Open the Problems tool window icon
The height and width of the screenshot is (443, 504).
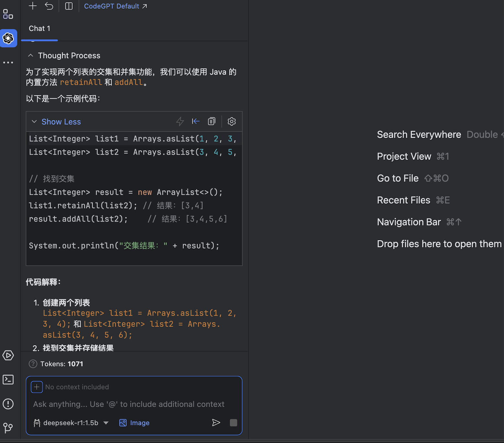(8, 404)
